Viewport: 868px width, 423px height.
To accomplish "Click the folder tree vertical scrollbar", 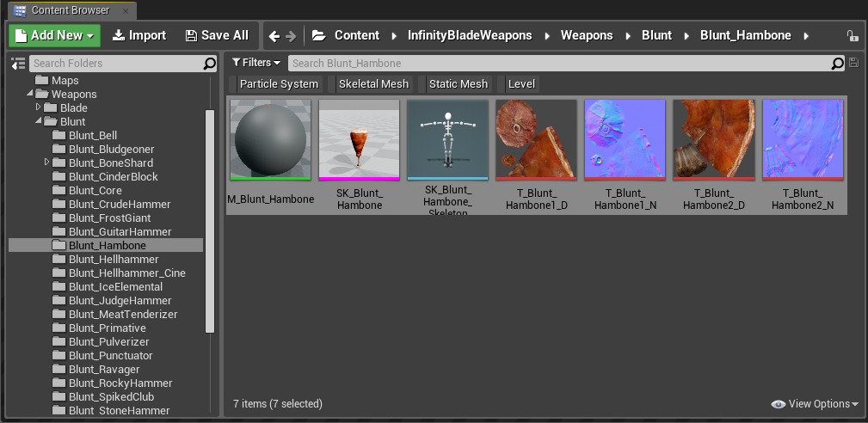I will [210, 221].
